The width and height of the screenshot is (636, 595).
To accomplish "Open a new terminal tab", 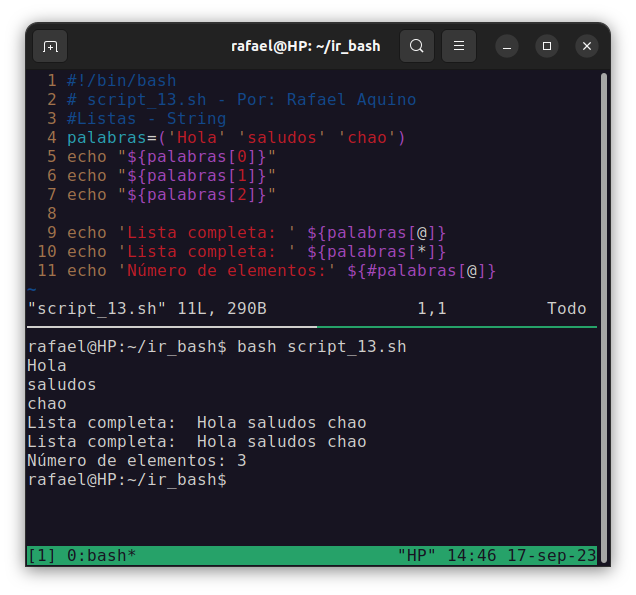I will (x=50, y=46).
